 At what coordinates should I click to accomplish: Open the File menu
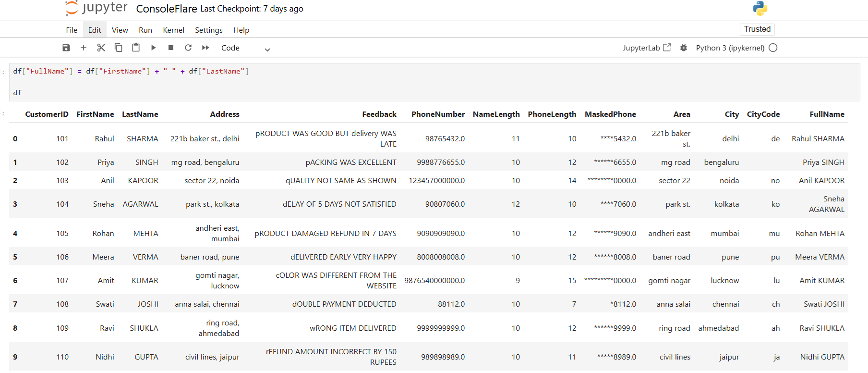(72, 30)
